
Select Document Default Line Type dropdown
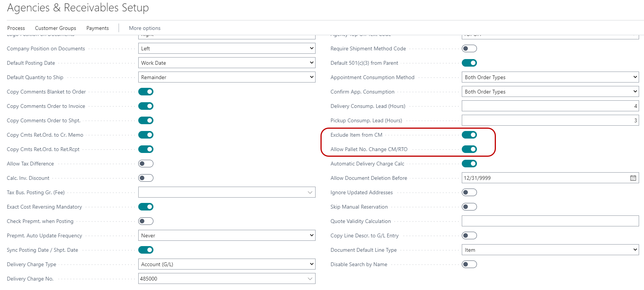[550, 250]
